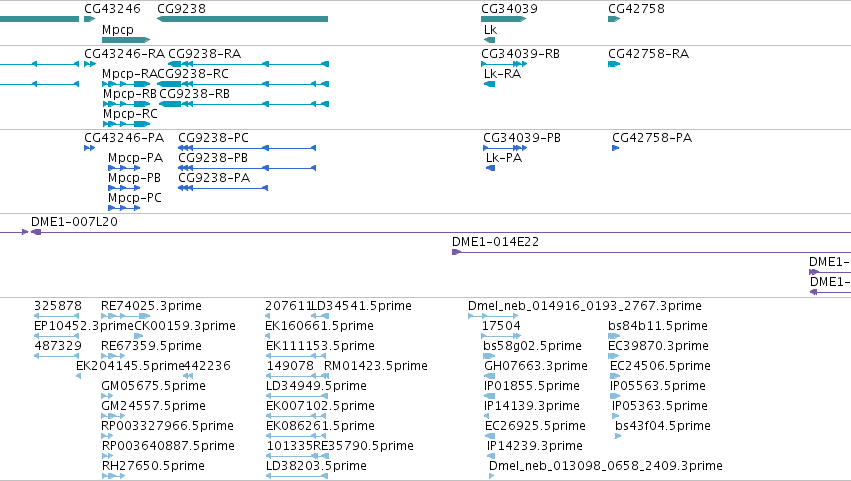Screen dimensions: 851x481
Task: Click EST EK160661.5prime
Action: click(319, 326)
